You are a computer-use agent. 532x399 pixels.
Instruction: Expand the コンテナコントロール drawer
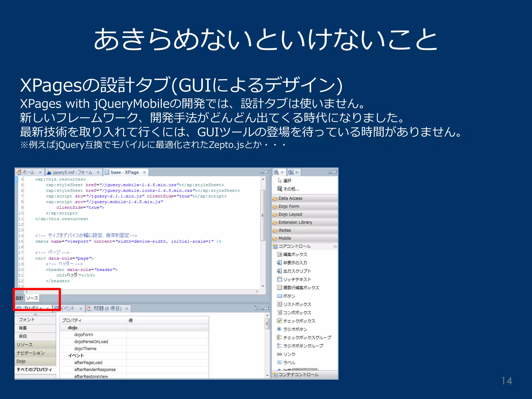tap(305, 375)
